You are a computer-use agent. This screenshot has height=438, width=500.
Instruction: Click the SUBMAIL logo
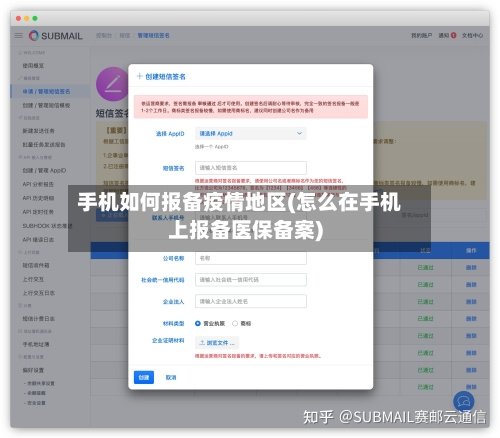(55, 36)
